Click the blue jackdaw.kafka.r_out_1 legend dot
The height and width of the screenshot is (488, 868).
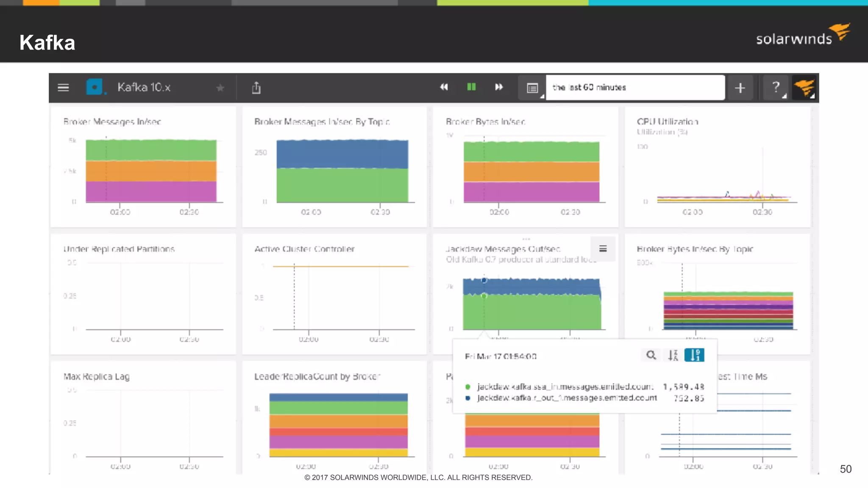[468, 398]
